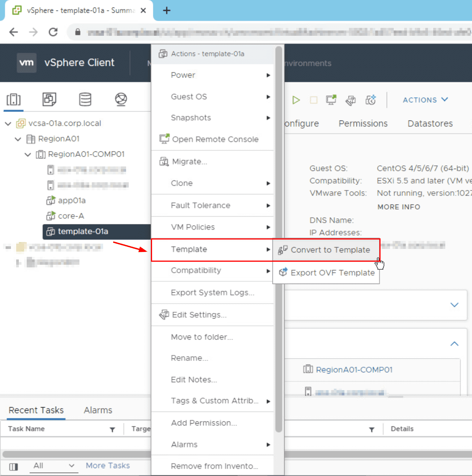The height and width of the screenshot is (476, 472).
Task: Choose Rename... from the menu
Action: pyautogui.click(x=212, y=358)
